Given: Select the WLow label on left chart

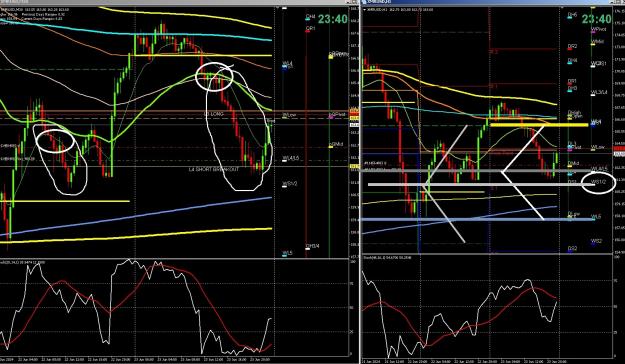Looking at the screenshot, I should pyautogui.click(x=289, y=115).
